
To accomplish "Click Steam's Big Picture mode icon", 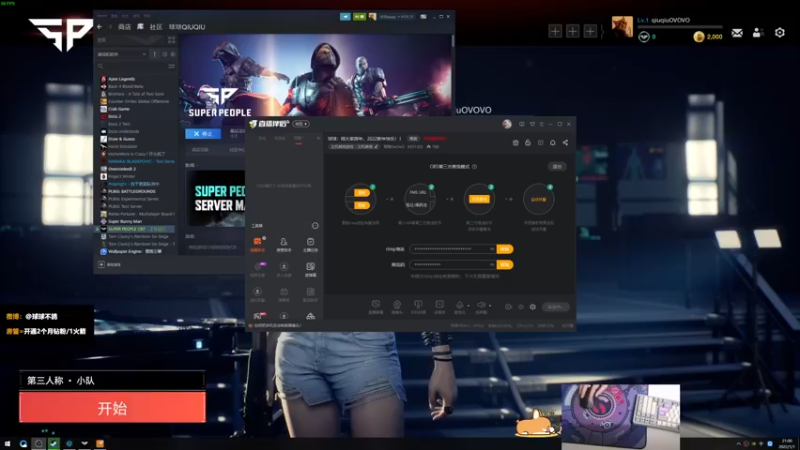I will 423,16.
